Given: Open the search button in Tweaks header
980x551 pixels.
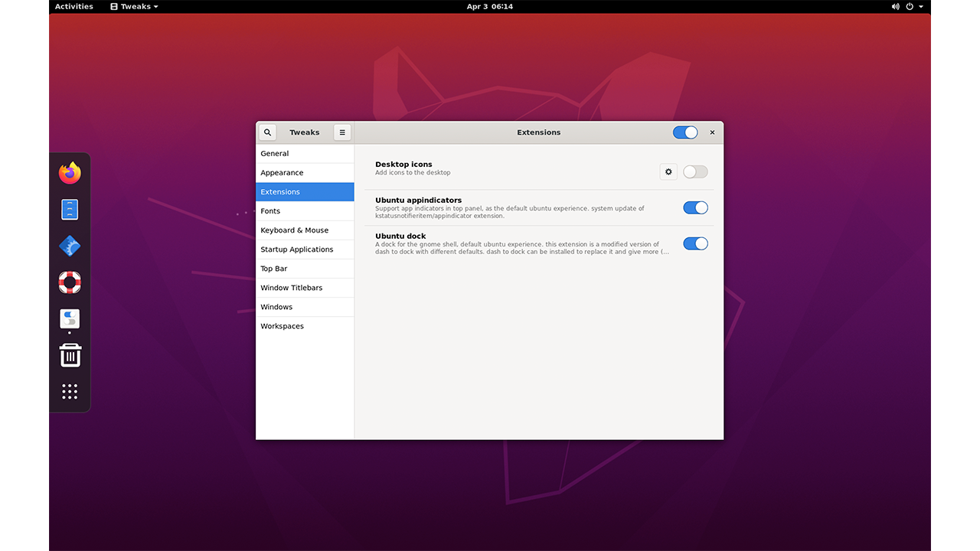Looking at the screenshot, I should click(x=267, y=132).
